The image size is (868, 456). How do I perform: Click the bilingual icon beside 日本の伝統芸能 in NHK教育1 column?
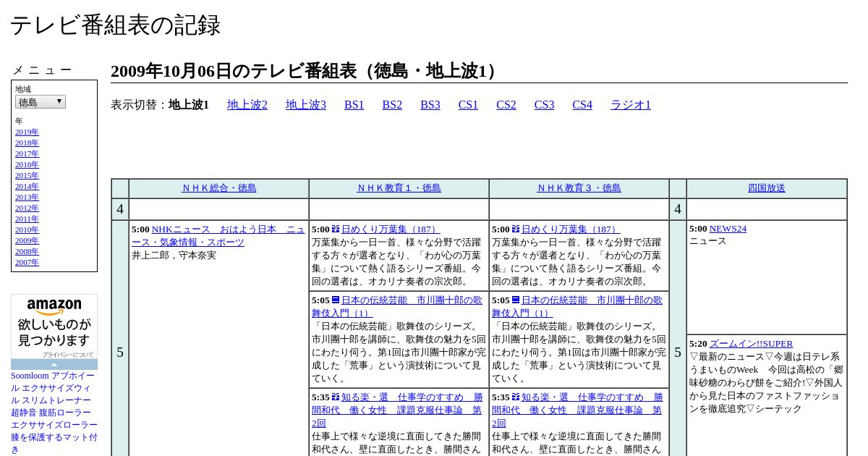tap(336, 300)
